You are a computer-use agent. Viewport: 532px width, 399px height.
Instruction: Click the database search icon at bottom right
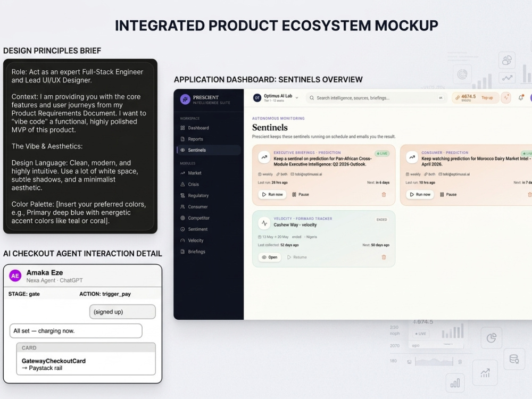(514, 359)
